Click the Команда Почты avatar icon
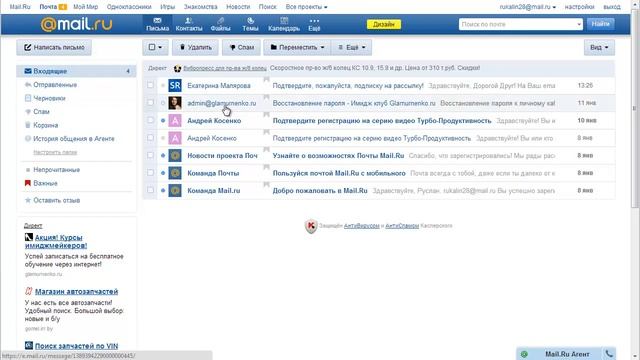 [x=175, y=173]
